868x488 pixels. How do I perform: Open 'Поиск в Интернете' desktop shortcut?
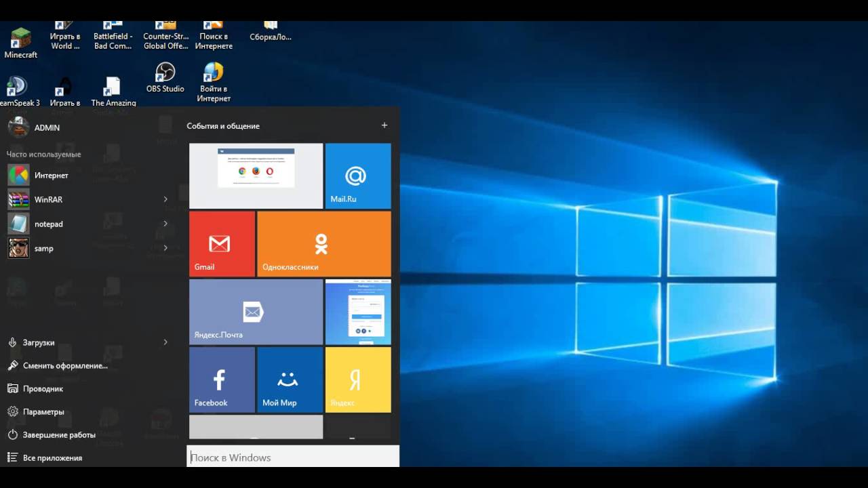pyautogui.click(x=214, y=37)
